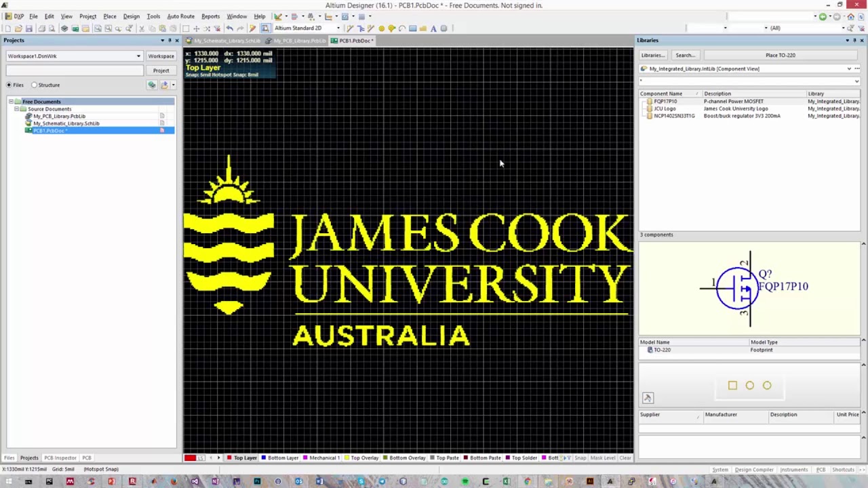Click the Cut scissors icon
Image resolution: width=868 pixels, height=488 pixels.
click(x=141, y=28)
